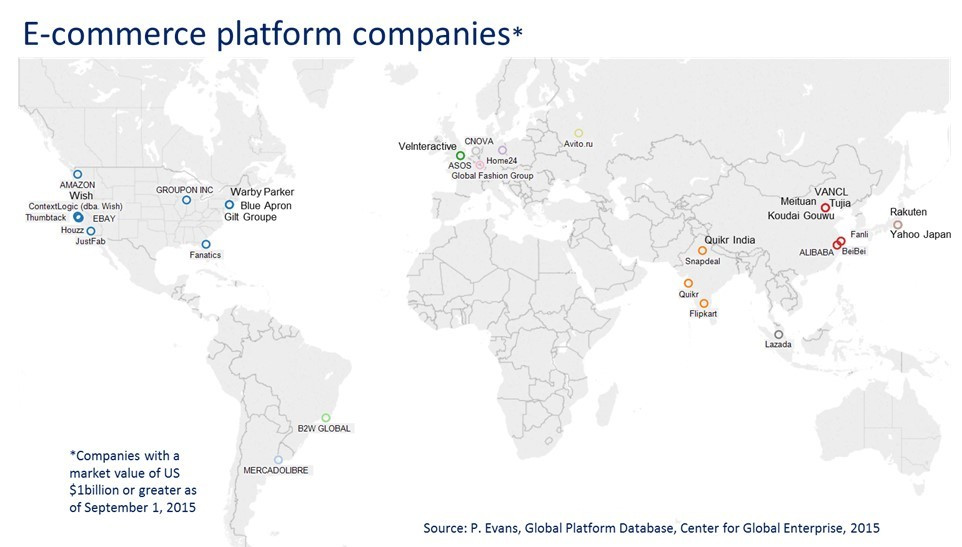Click the blue marker beside Blue Apron
Viewport: 962px width, 547px height.
[x=229, y=205]
